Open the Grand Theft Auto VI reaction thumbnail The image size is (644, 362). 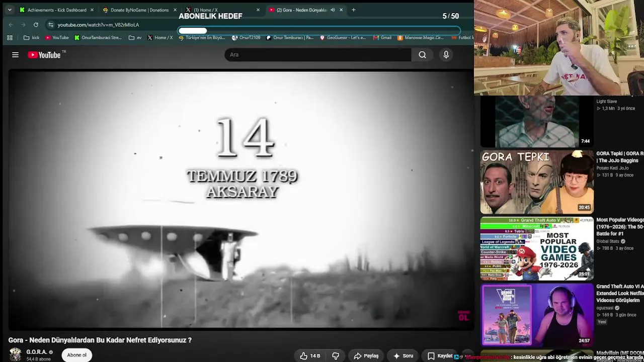tap(537, 315)
